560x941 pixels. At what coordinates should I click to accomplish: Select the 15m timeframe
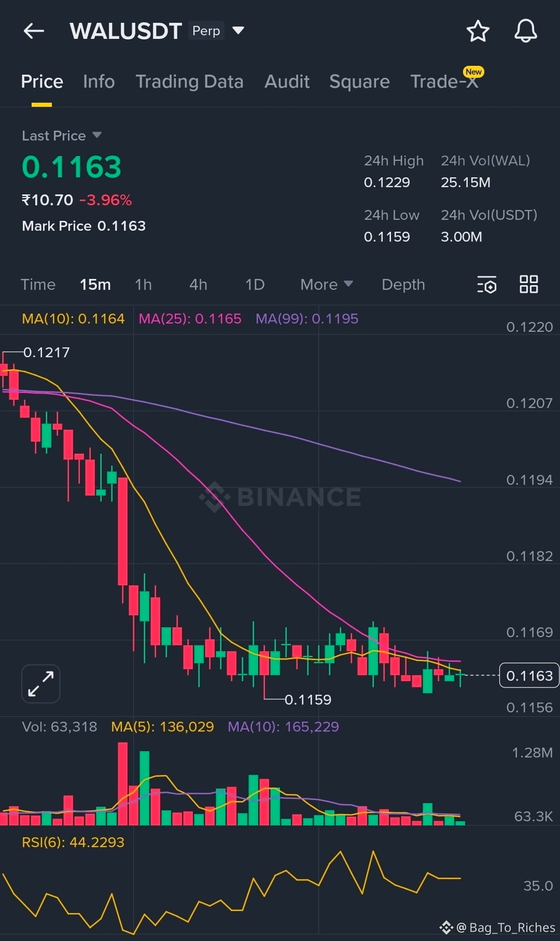pyautogui.click(x=95, y=285)
